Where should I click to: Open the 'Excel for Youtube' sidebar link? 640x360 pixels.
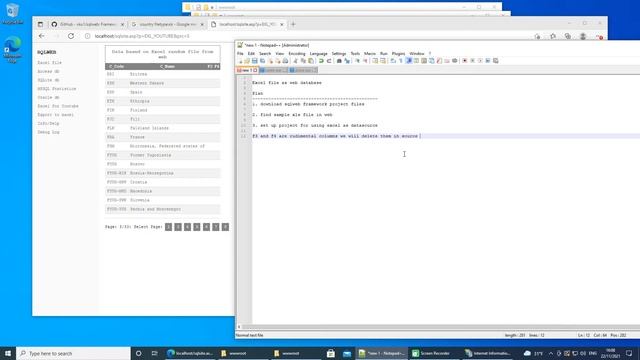pos(58,106)
